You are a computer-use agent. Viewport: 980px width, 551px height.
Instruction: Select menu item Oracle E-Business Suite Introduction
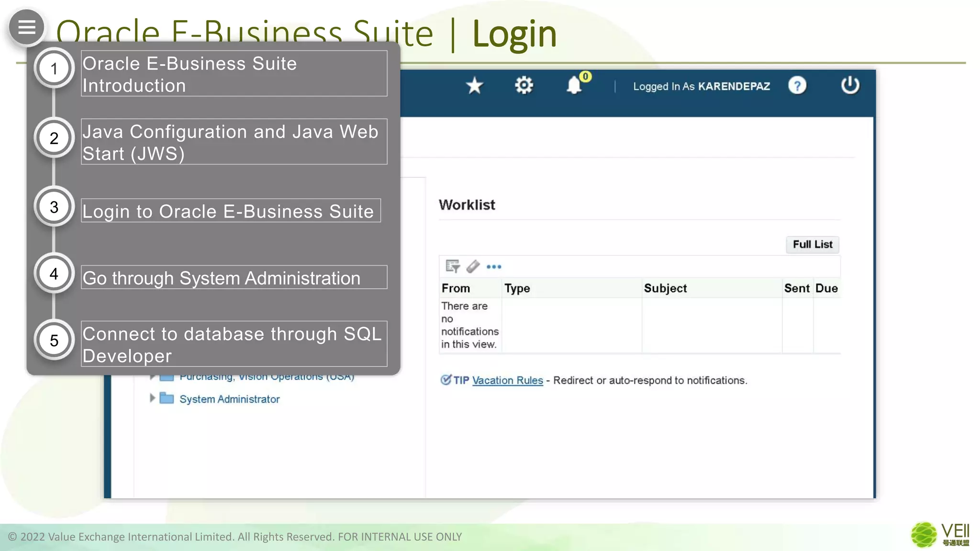pyautogui.click(x=234, y=74)
